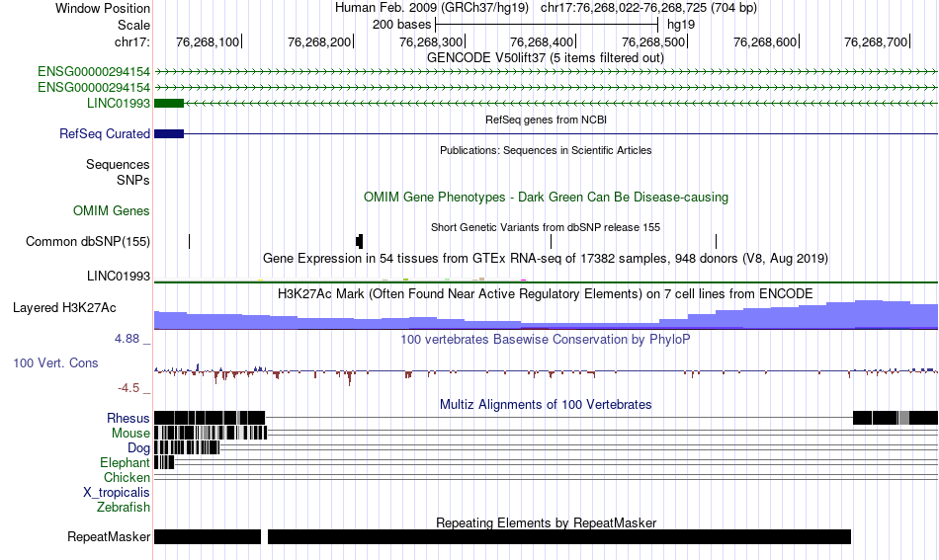Click the RefSeq genes from NCBI title
This screenshot has height=560, width=939.
(547, 120)
